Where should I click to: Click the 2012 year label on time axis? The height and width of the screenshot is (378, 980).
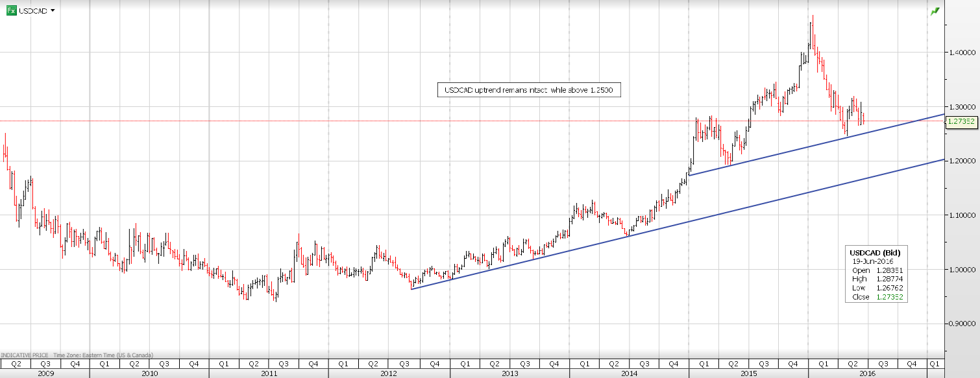(388, 373)
